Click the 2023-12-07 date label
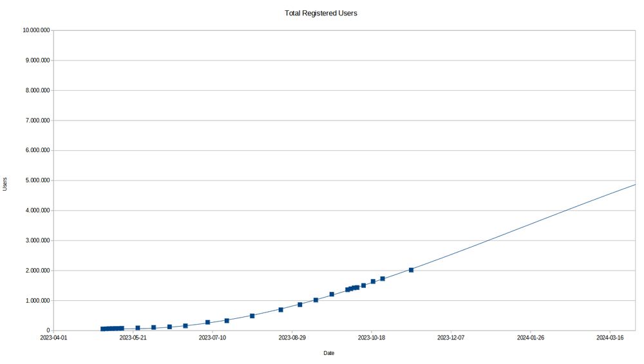 pyautogui.click(x=451, y=338)
